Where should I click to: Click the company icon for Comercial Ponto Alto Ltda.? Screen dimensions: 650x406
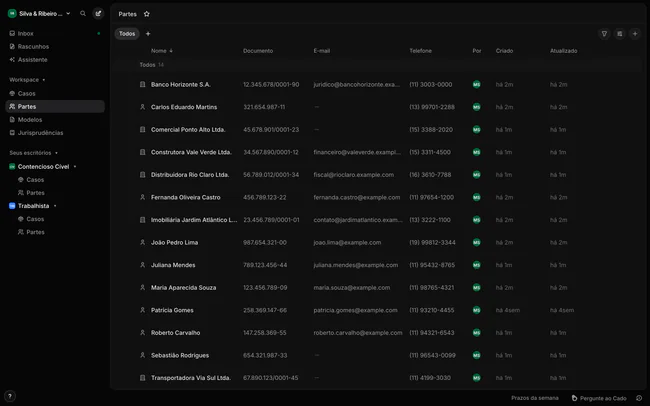coord(143,130)
